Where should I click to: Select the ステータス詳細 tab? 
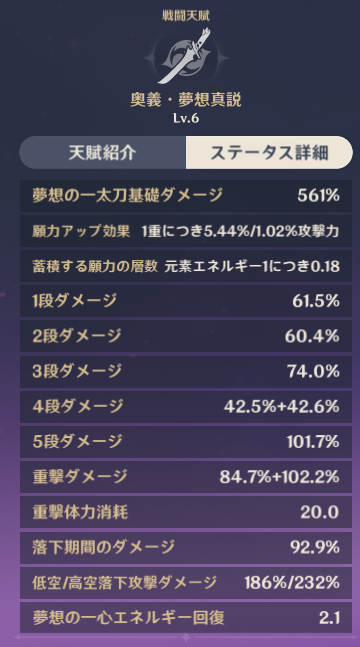(x=269, y=153)
